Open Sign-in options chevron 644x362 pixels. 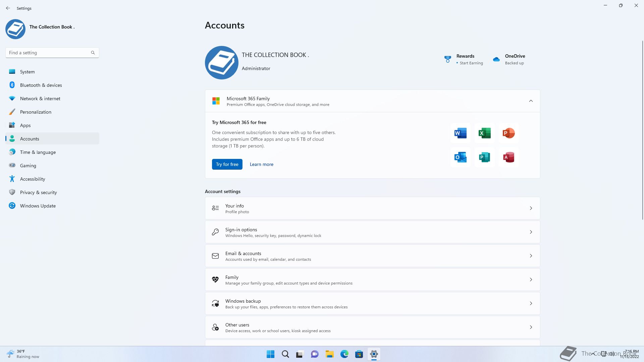(x=531, y=232)
